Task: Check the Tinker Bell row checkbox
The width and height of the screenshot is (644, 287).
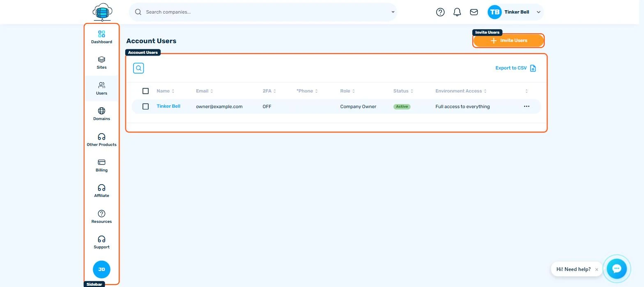Action: pos(145,106)
